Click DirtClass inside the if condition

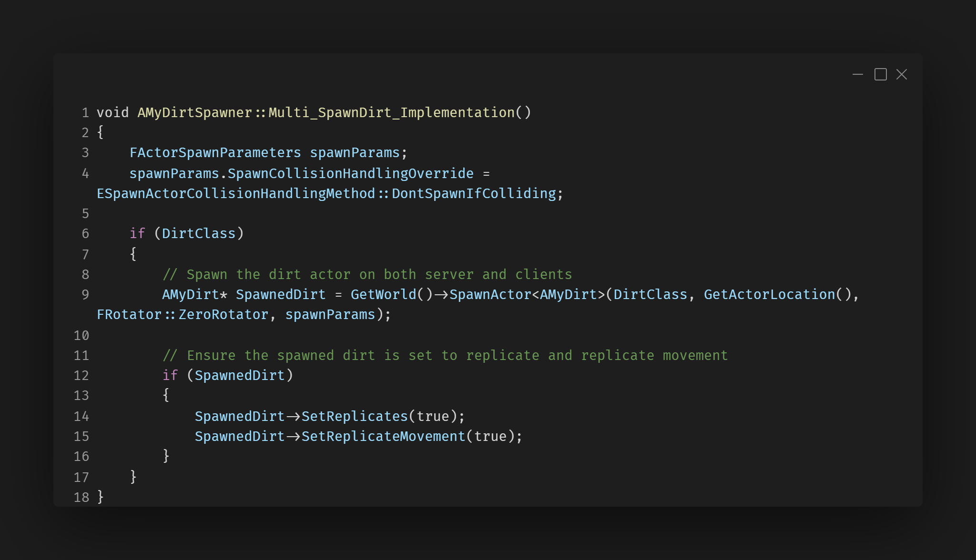pyautogui.click(x=199, y=234)
